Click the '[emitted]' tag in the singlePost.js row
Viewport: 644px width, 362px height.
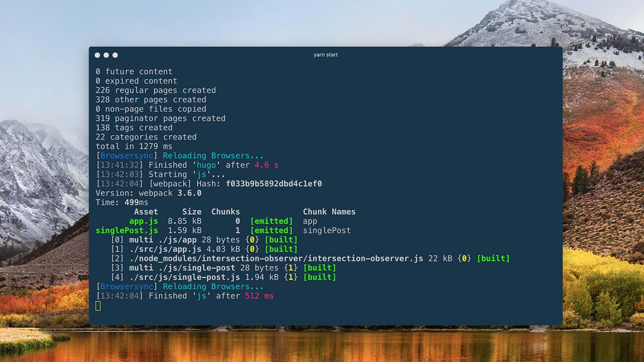[x=272, y=230]
